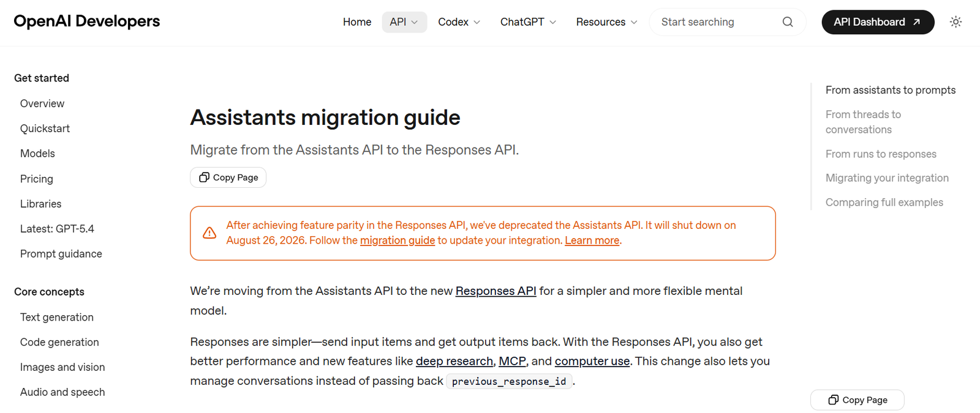
Task: Open Libraries in the sidebar
Action: 40,204
